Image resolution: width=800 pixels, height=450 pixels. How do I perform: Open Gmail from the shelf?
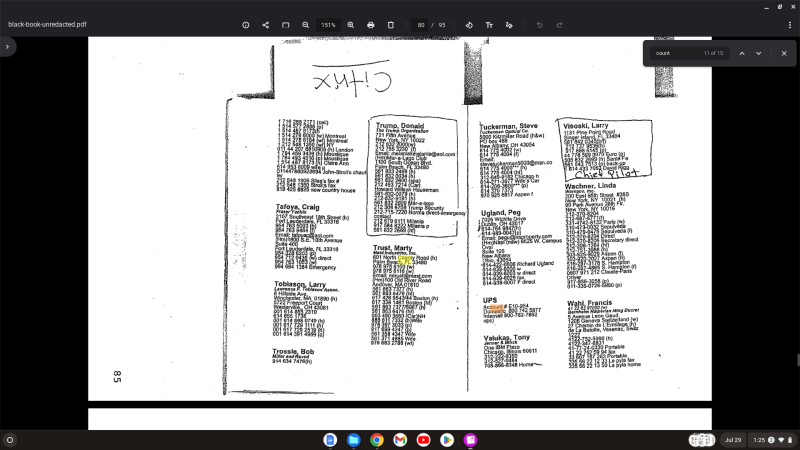(x=400, y=439)
